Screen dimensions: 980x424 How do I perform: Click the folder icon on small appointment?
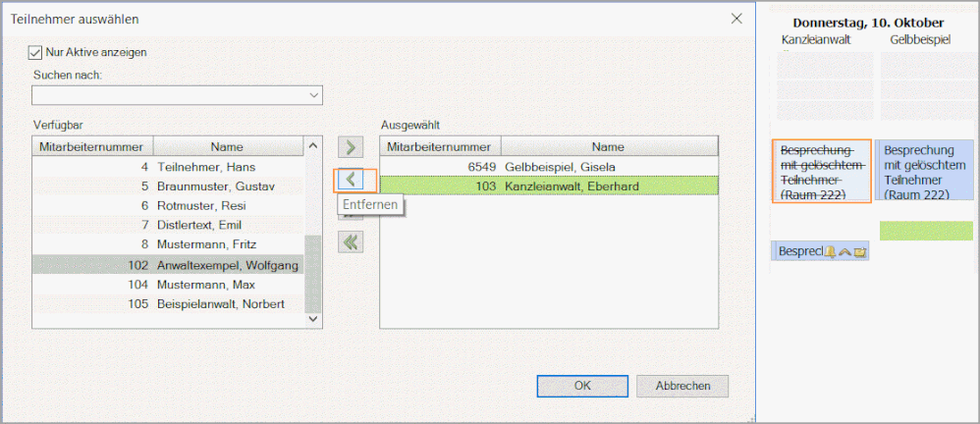click(860, 252)
